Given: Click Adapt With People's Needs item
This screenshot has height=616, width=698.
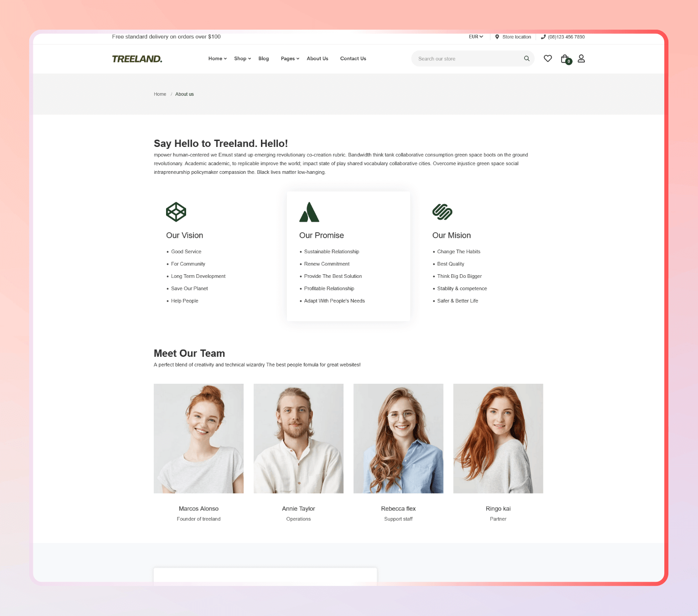Looking at the screenshot, I should pyautogui.click(x=334, y=301).
